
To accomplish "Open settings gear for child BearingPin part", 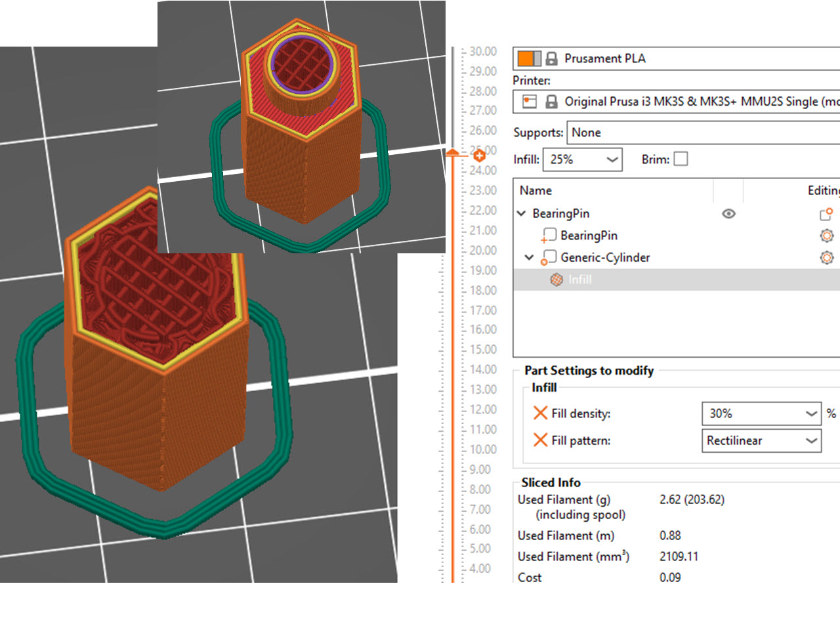I will [827, 236].
